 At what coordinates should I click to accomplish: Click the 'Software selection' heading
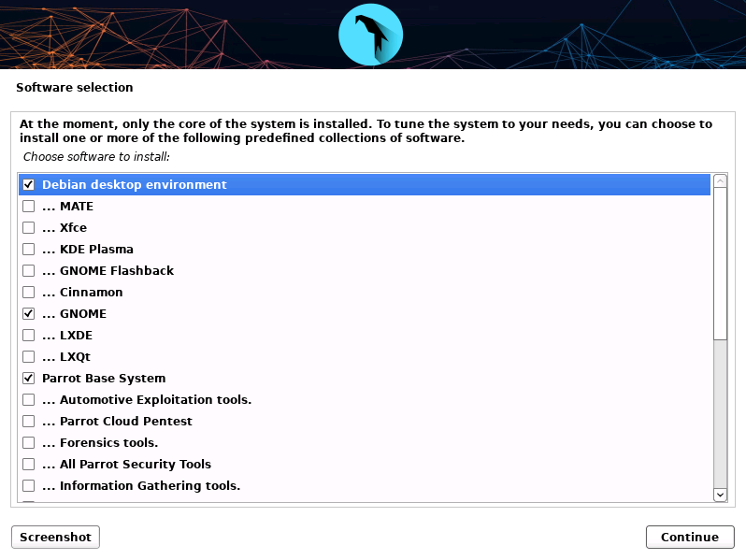coord(75,88)
